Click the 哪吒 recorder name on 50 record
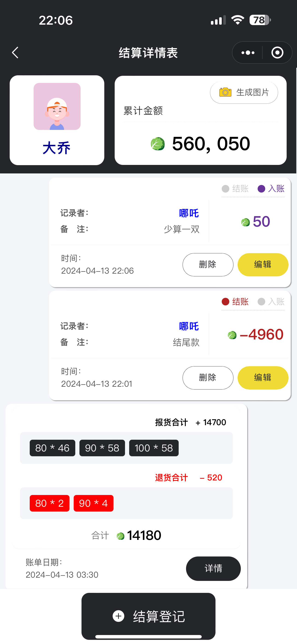This screenshot has height=644, width=297. pos(189,213)
